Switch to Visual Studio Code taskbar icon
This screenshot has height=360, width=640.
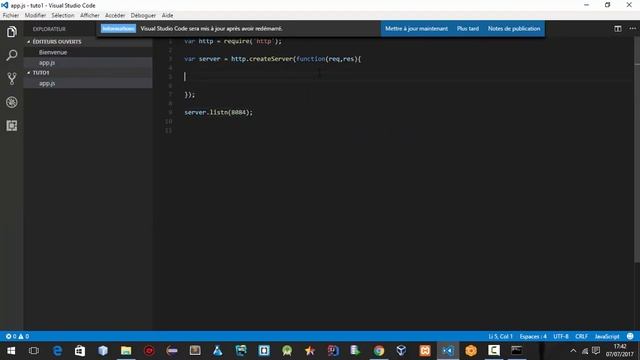click(x=448, y=351)
